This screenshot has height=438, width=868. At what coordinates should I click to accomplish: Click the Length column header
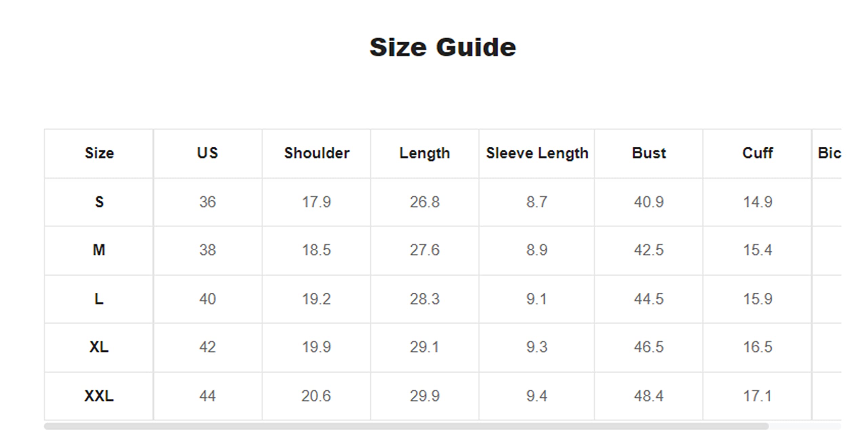click(x=425, y=153)
